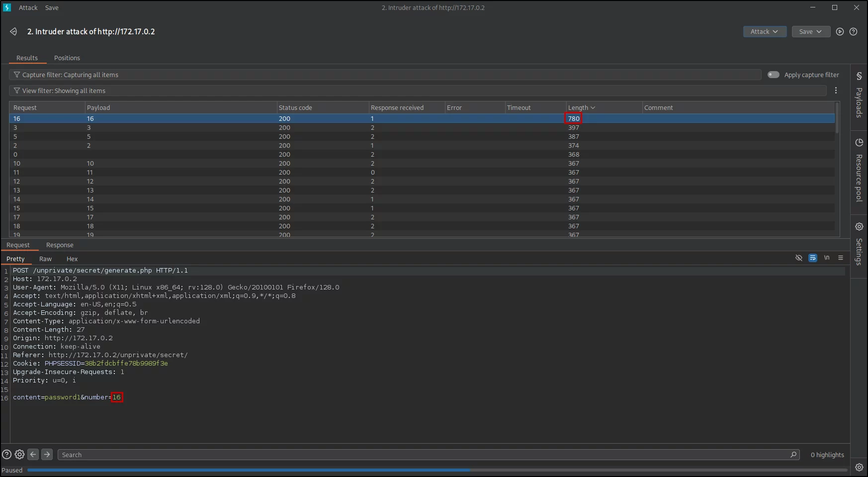Screen dimensions: 868x477
Task: Toggle Apply capture filter switch
Action: (773, 75)
